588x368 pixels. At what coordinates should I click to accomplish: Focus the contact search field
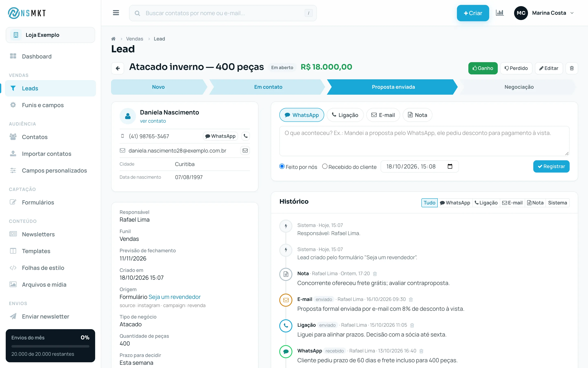click(x=223, y=13)
